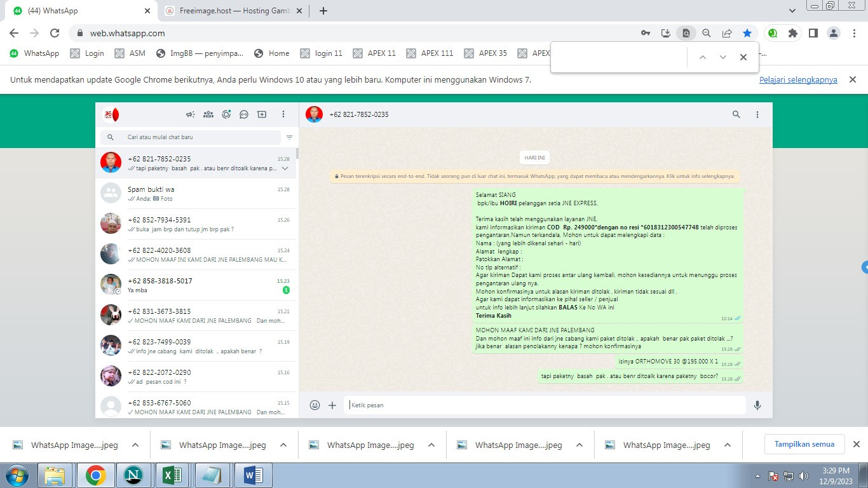The height and width of the screenshot is (488, 868).
Task: Click Pelajari selengkapnya link
Action: coord(798,80)
